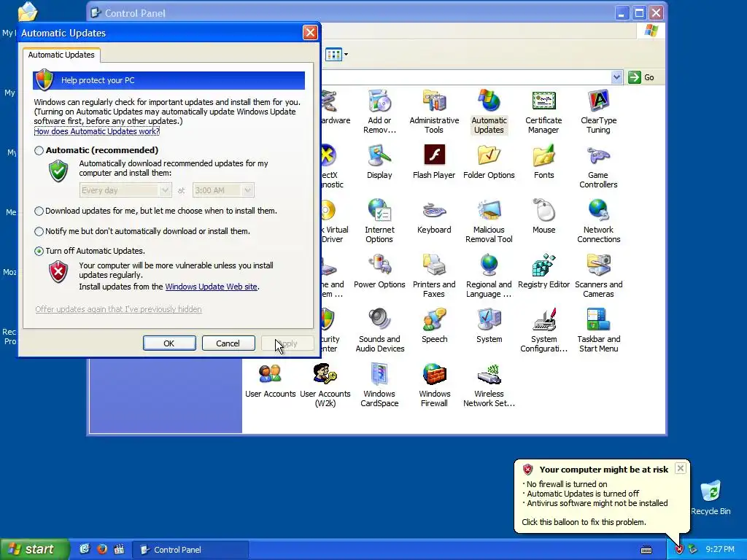
Task: Open Folder Options icon
Action: pos(489,162)
